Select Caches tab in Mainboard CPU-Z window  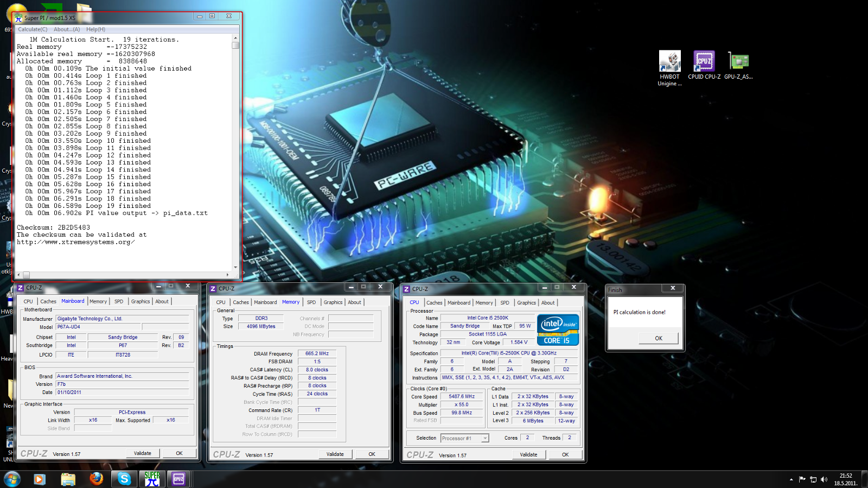48,301
